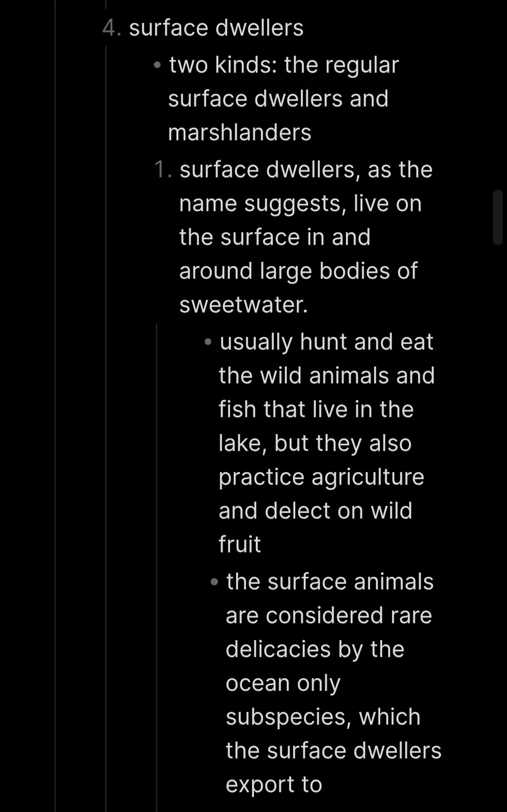Click the line "name suggests, live on"
Image resolution: width=507 pixels, height=812 pixels.
click(300, 203)
